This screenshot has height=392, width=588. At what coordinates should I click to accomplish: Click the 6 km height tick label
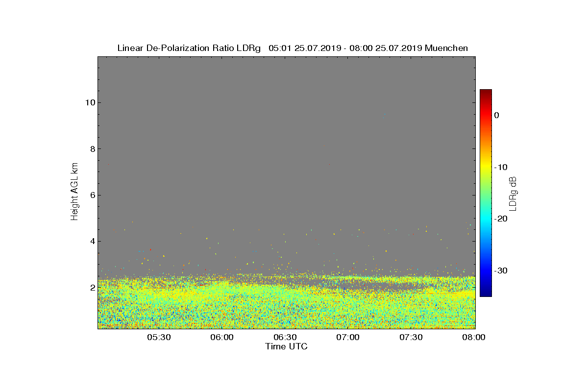tap(91, 195)
